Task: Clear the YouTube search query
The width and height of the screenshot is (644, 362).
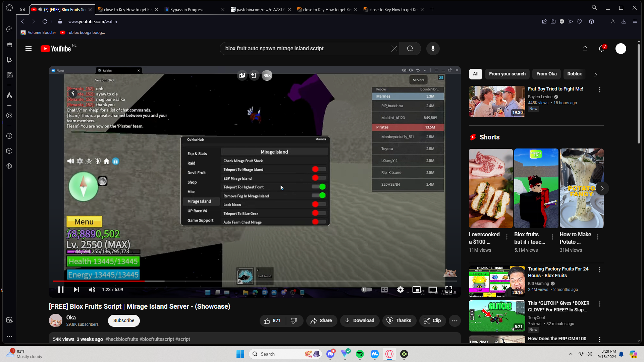Action: click(x=394, y=49)
